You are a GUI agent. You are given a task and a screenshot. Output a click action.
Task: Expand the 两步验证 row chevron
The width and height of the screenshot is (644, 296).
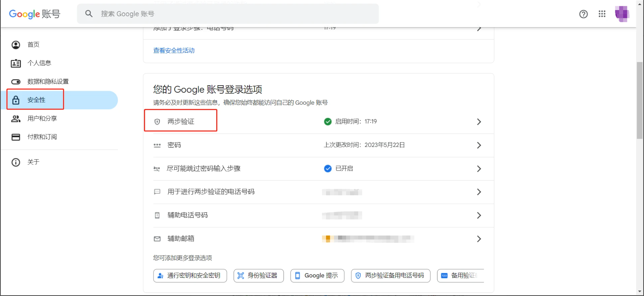479,122
